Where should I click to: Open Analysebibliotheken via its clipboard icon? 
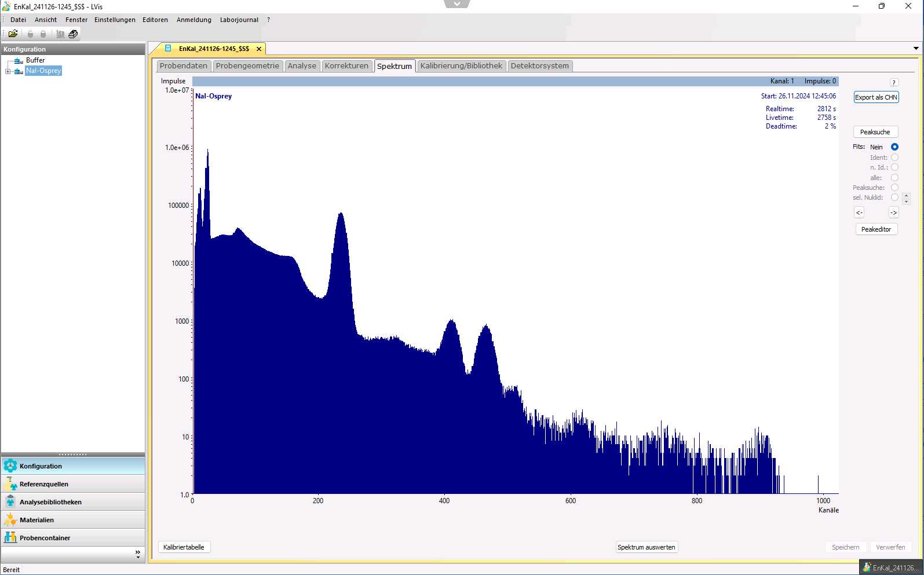coord(10,502)
